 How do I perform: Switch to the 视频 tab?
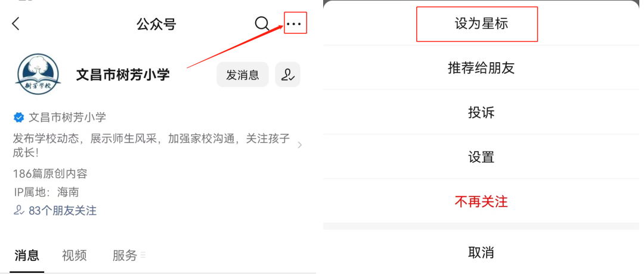pyautogui.click(x=75, y=255)
